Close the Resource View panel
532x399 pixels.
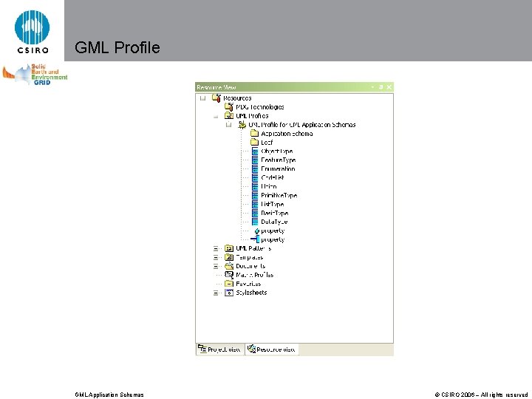[x=389, y=87]
